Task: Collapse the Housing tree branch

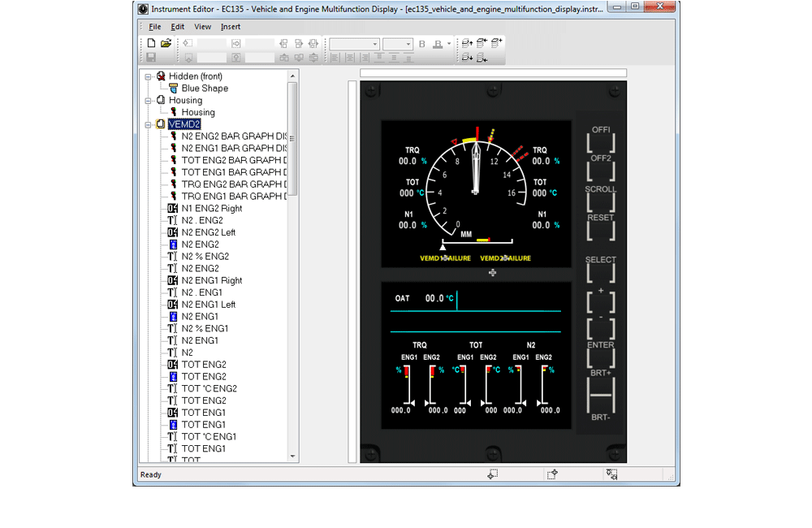Action: click(149, 100)
